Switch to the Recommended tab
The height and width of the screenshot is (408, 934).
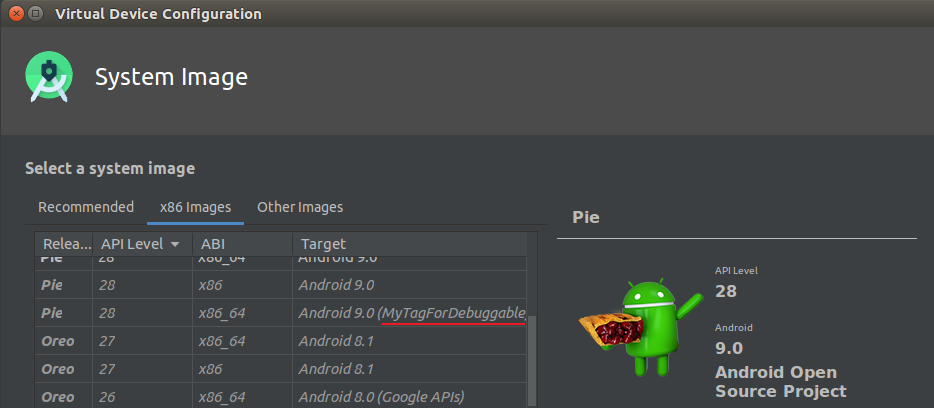coord(86,207)
